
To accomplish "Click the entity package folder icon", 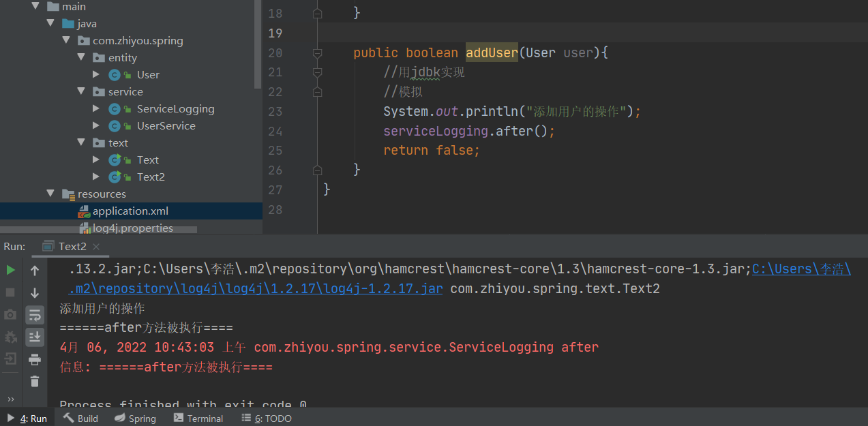I will [99, 57].
